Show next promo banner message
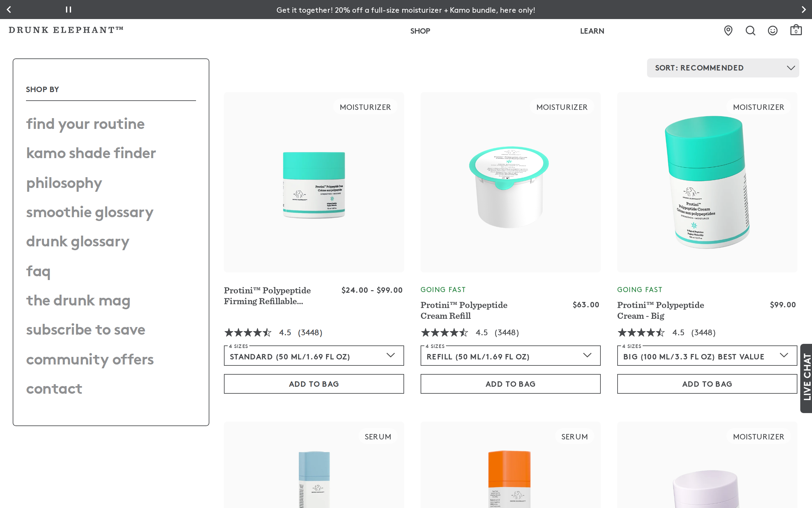 pos(804,10)
